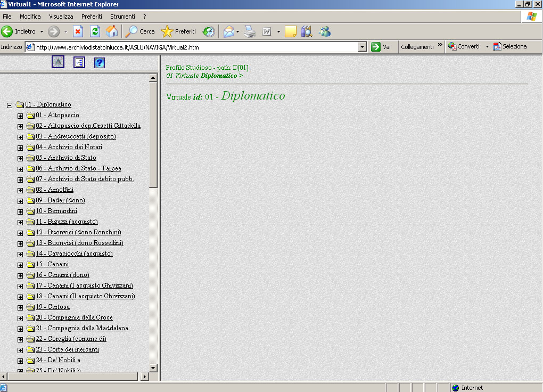The width and height of the screenshot is (543, 392).
Task: Open the 08 - Arnolfini link
Action: pos(54,190)
